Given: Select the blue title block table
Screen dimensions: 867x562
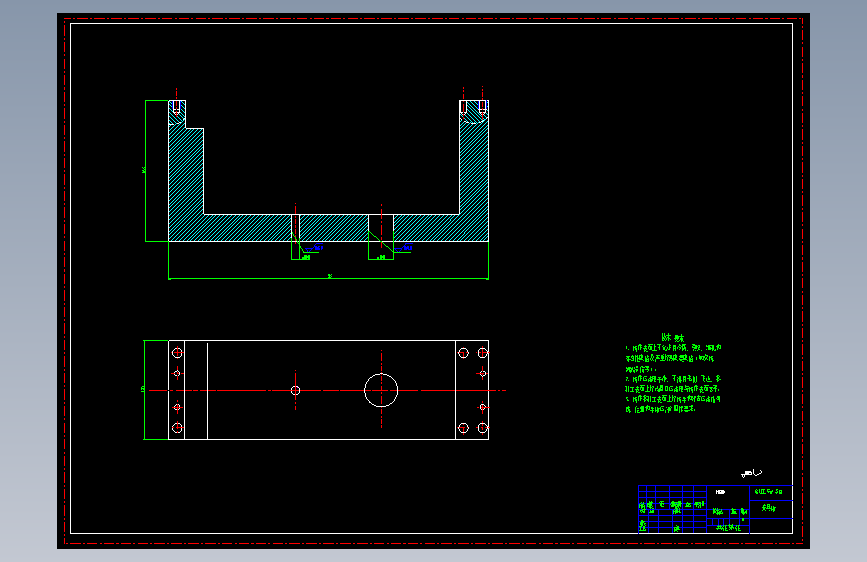Looking at the screenshot, I should [x=715, y=509].
